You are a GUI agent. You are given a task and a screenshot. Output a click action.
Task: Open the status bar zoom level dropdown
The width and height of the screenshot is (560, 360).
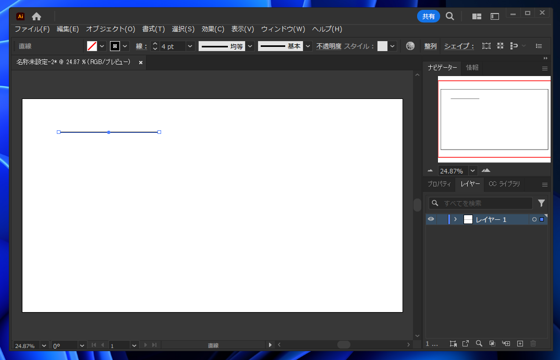click(44, 345)
